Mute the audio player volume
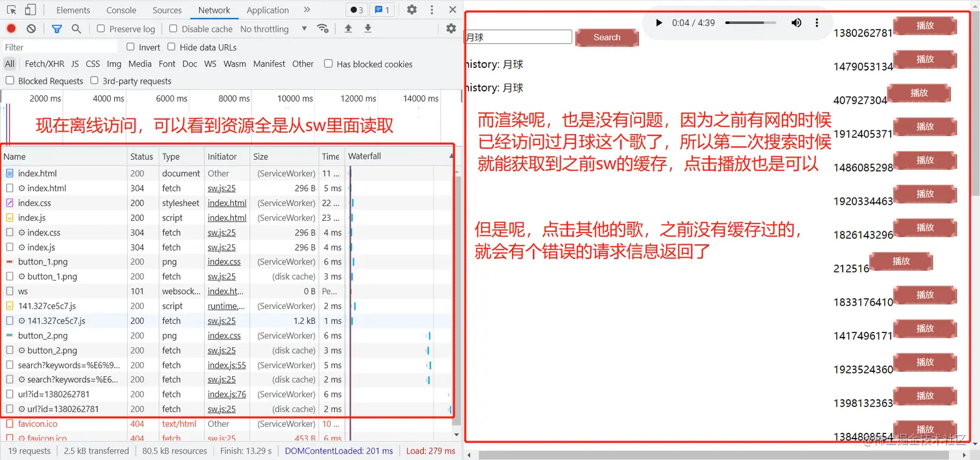 (x=796, y=23)
